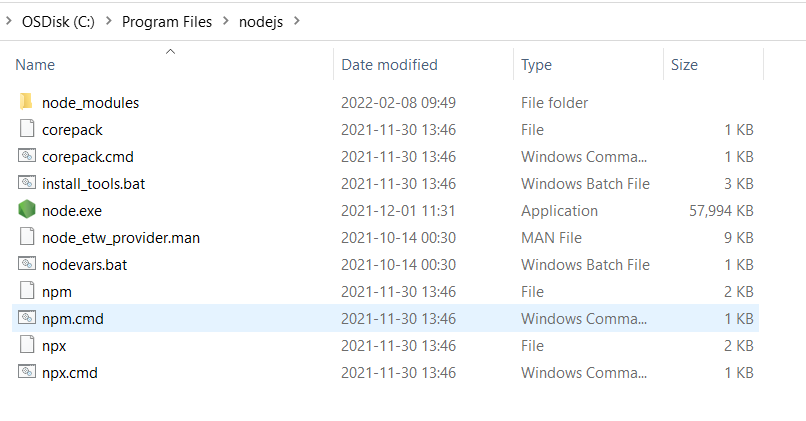Select the nodevars.bat batch file icon
The width and height of the screenshot is (806, 421).
point(27,264)
